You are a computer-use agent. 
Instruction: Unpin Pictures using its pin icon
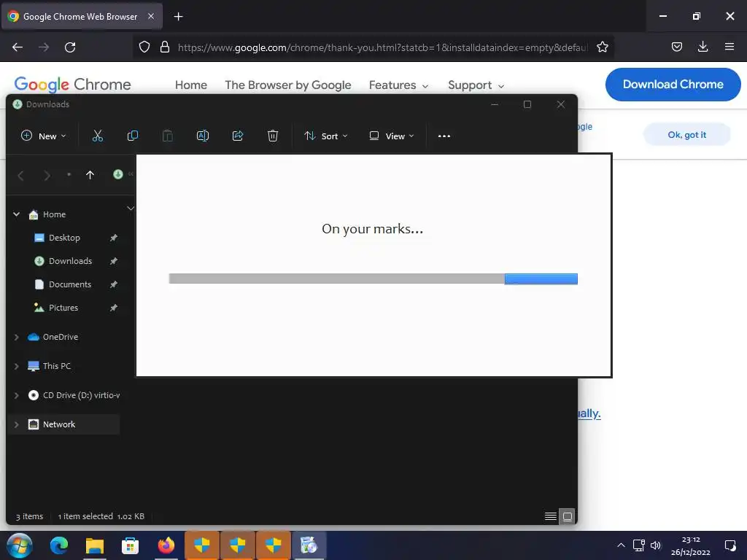pos(113,308)
